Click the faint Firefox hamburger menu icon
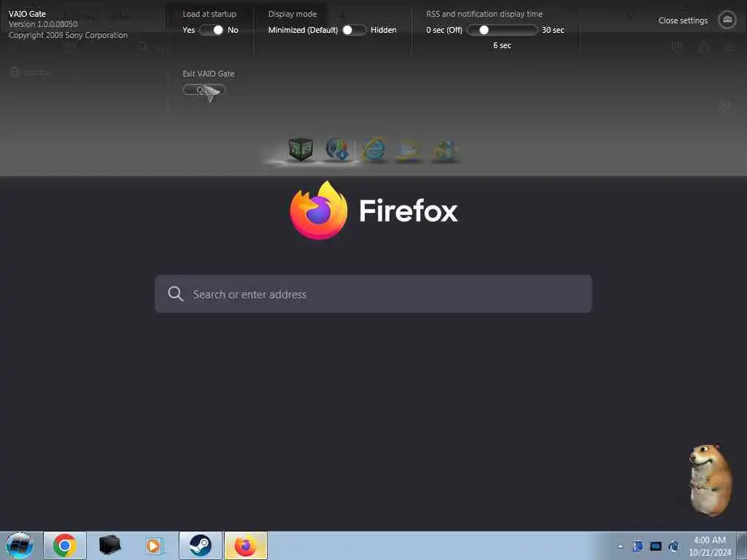The image size is (747, 560). [x=729, y=47]
